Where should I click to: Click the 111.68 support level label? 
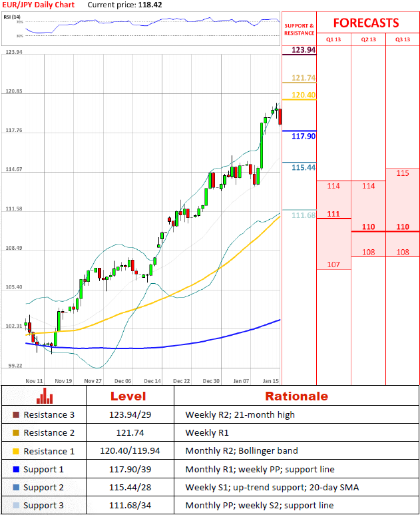tap(304, 215)
